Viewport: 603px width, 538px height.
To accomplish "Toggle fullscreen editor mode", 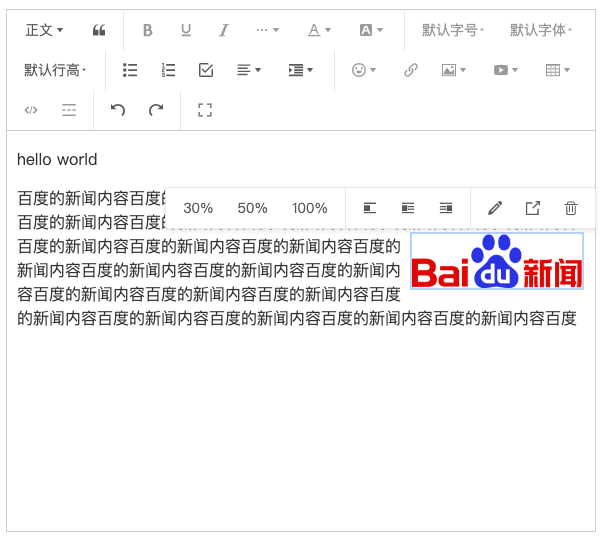I will [205, 110].
